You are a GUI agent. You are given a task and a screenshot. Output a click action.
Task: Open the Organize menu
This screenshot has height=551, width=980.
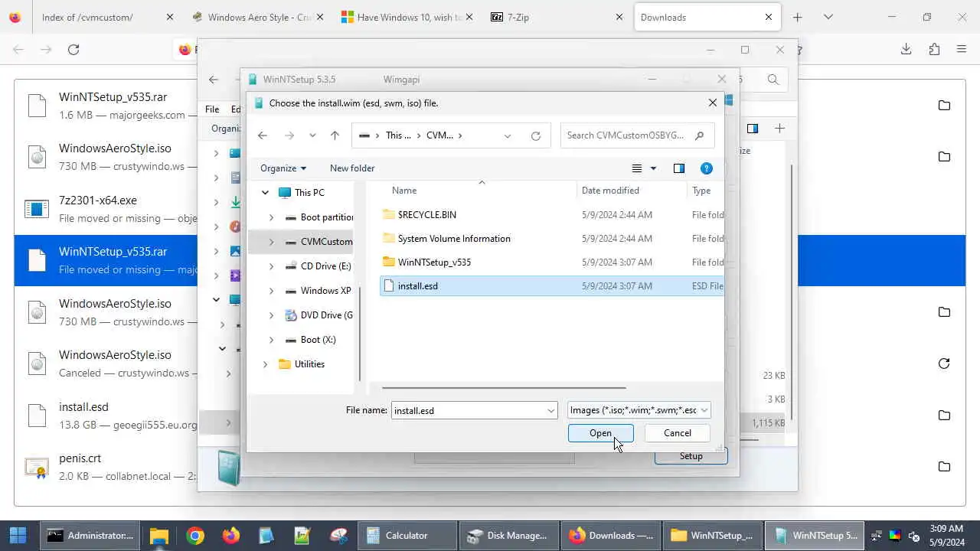pyautogui.click(x=283, y=168)
